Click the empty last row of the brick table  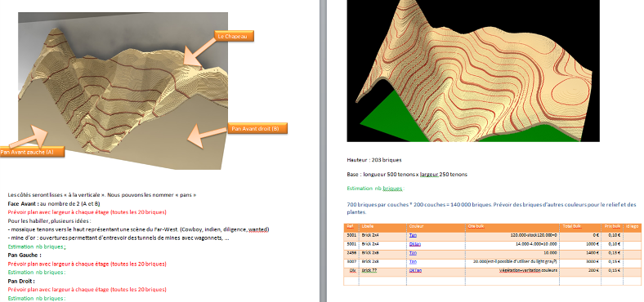point(493,281)
